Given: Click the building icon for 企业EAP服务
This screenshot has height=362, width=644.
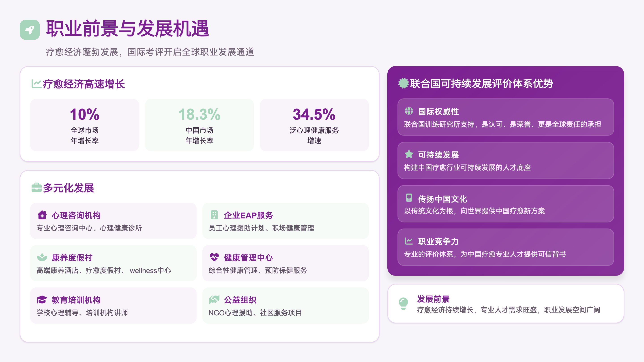Looking at the screenshot, I should click(x=214, y=215).
